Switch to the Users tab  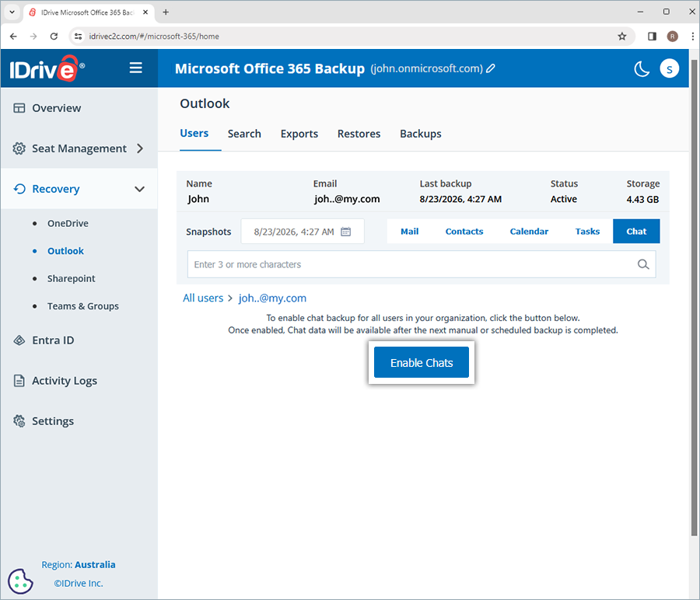(x=194, y=134)
